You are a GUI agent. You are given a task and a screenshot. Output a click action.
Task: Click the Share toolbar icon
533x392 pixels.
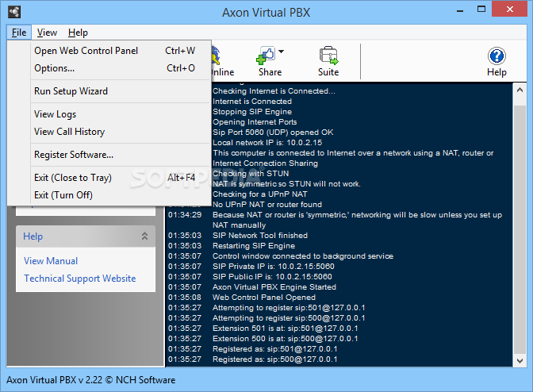265,56
